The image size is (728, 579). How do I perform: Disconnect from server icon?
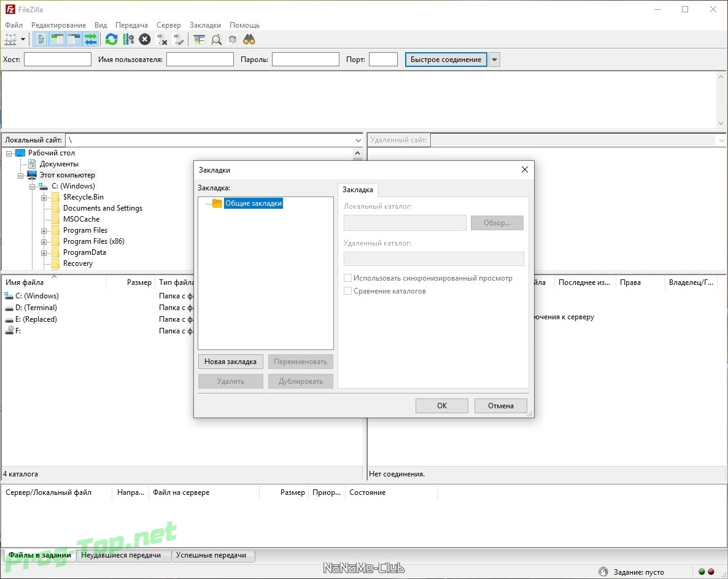(161, 40)
